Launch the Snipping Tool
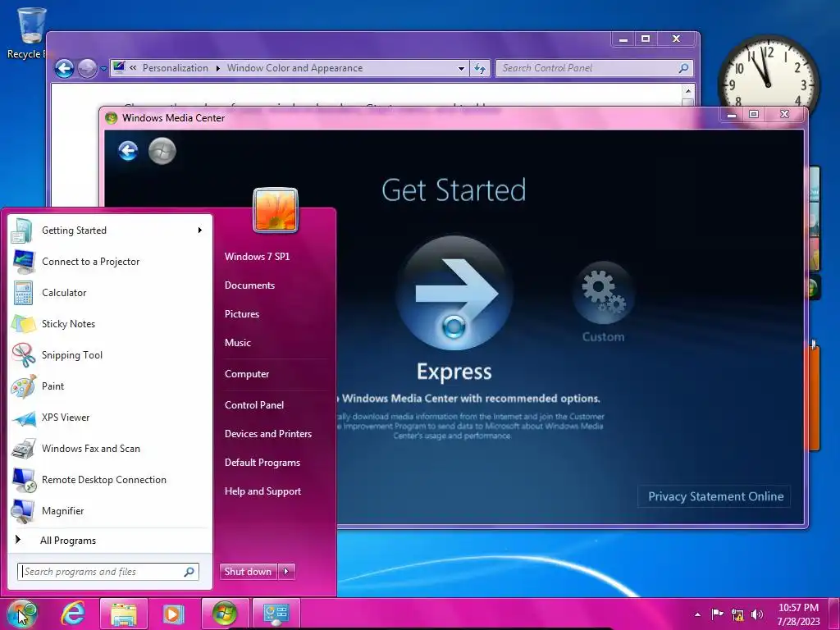This screenshot has width=840, height=630. point(110,355)
